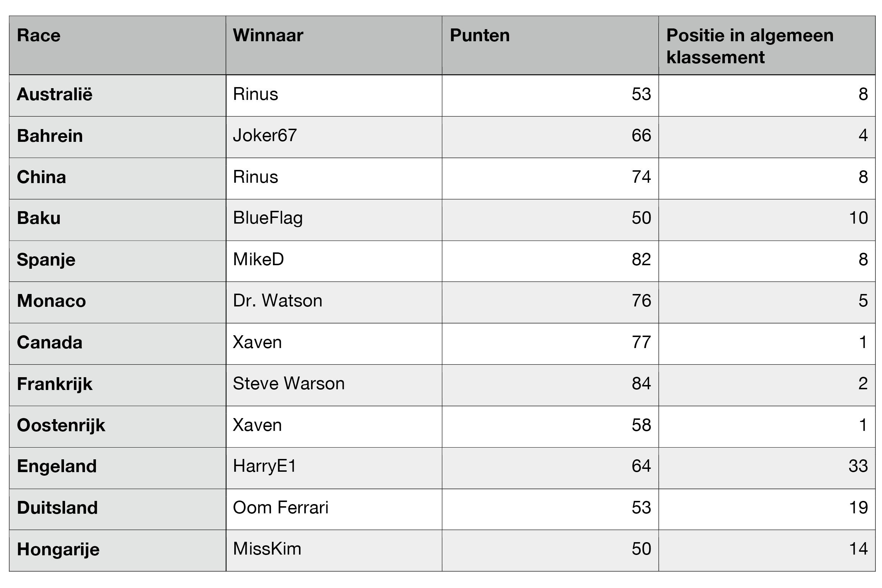Select the Joker67 winner cell
This screenshot has height=588, width=882.
[334, 137]
